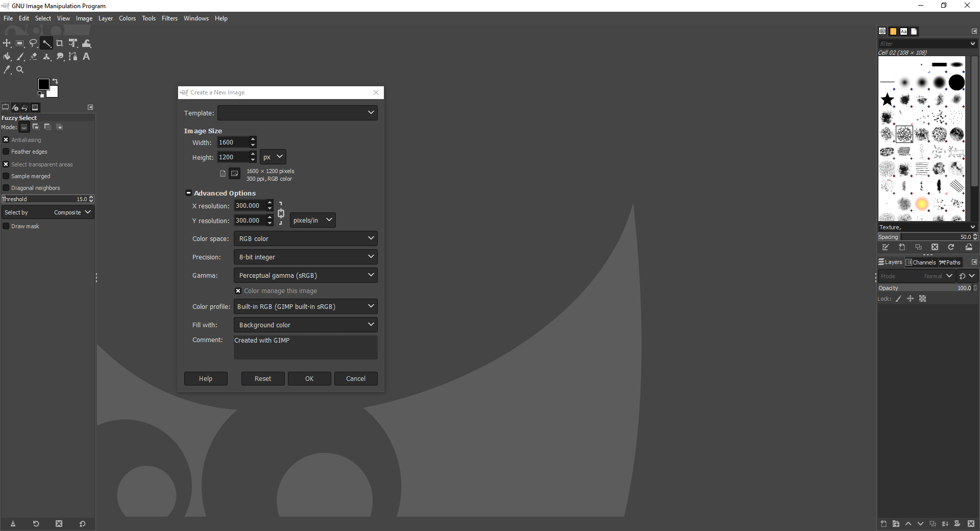Open the Color space dropdown

point(306,238)
